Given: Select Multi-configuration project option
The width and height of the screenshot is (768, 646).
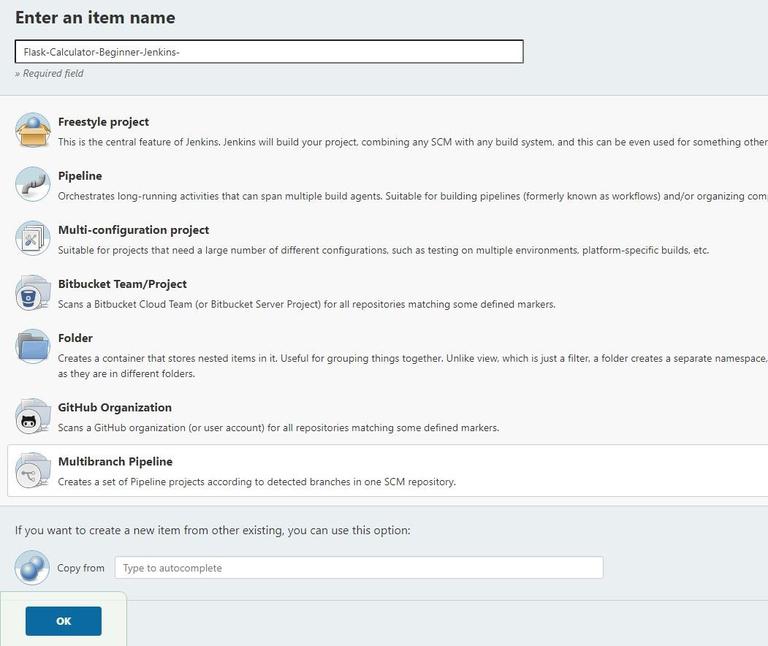Looking at the screenshot, I should 133,230.
